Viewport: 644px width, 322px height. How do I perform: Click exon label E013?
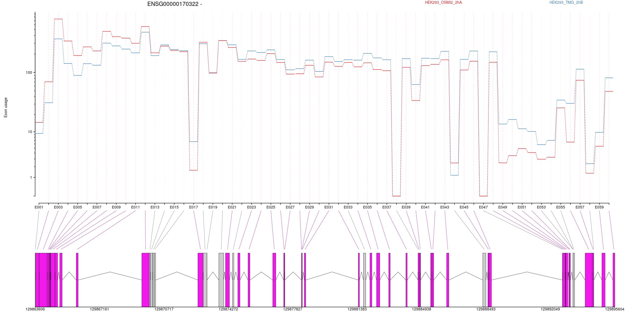click(x=155, y=207)
